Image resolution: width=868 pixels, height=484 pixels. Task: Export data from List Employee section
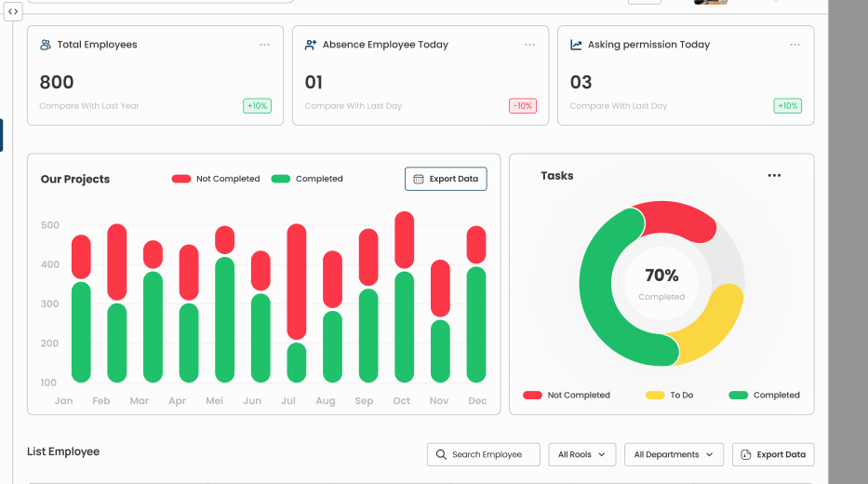tap(773, 454)
